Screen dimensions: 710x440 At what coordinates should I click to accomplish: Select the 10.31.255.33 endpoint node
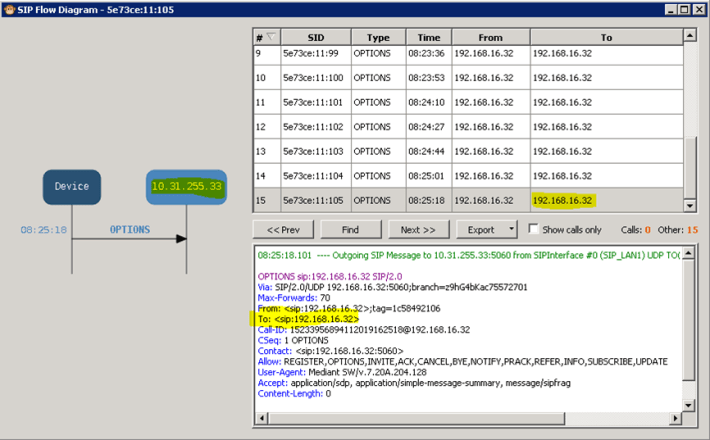click(186, 186)
